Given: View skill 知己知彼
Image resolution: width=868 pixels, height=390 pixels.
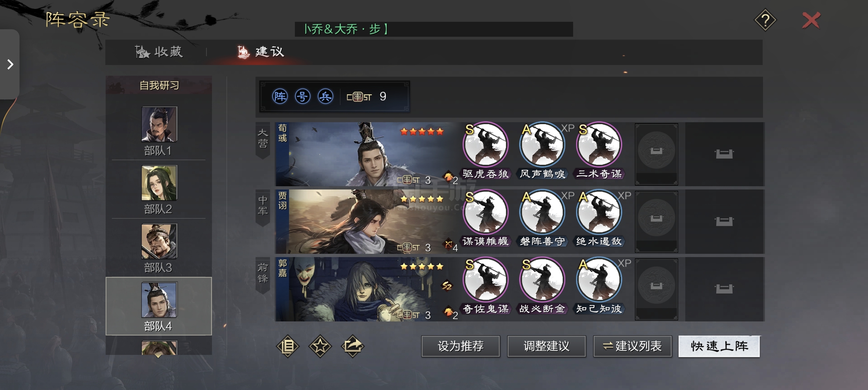Looking at the screenshot, I should [599, 286].
